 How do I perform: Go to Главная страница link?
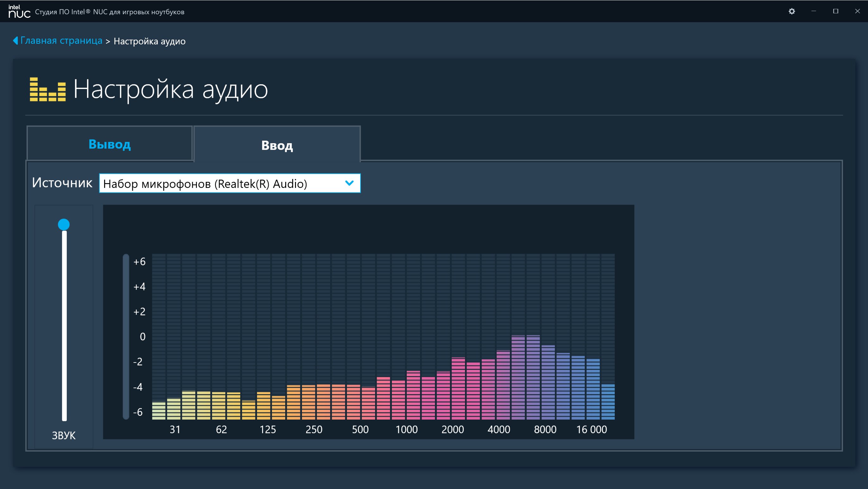[x=61, y=41]
